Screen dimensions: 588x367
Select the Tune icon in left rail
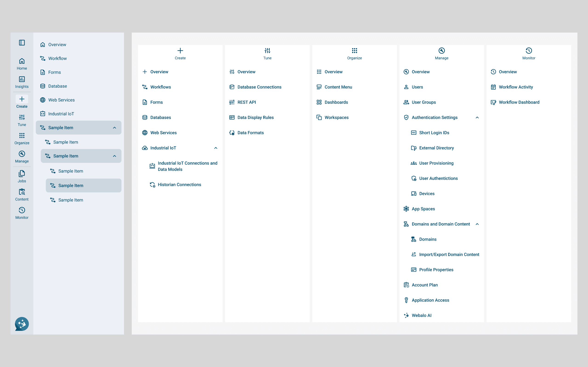[x=22, y=120]
